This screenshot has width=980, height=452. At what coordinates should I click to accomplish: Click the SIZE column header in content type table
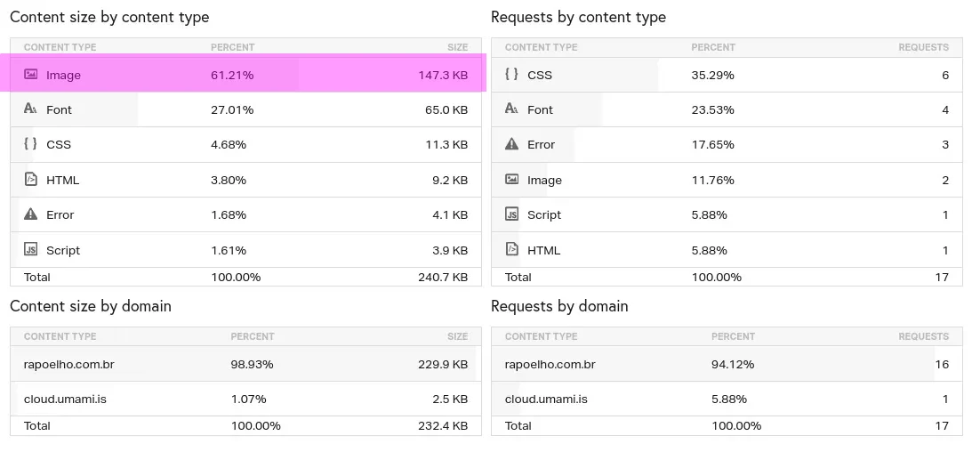coord(457,47)
